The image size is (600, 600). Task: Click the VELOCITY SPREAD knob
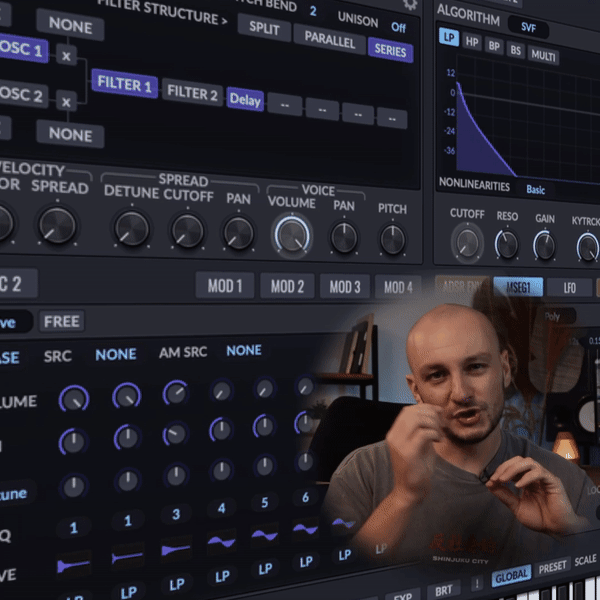[x=57, y=225]
